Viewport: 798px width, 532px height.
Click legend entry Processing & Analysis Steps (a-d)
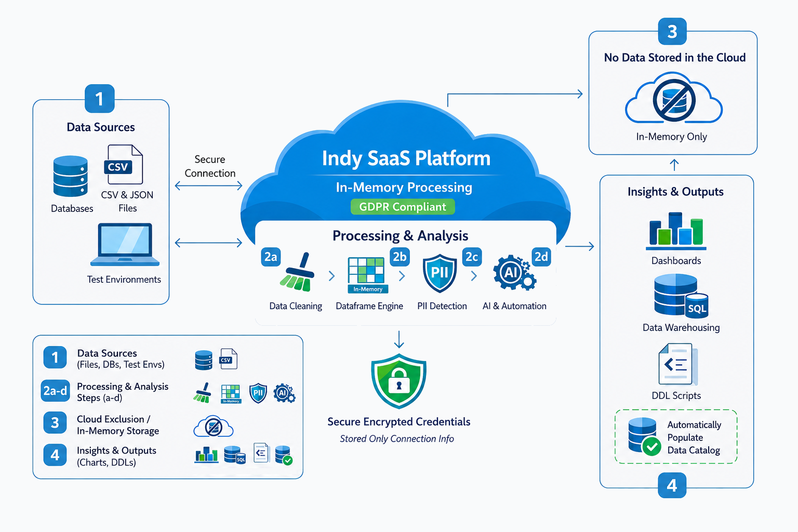(x=123, y=392)
